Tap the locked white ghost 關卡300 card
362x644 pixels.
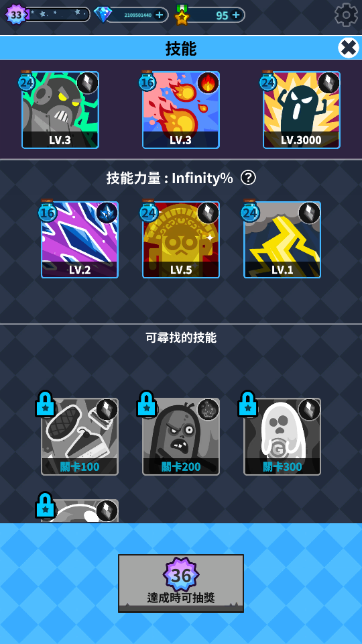(x=282, y=437)
